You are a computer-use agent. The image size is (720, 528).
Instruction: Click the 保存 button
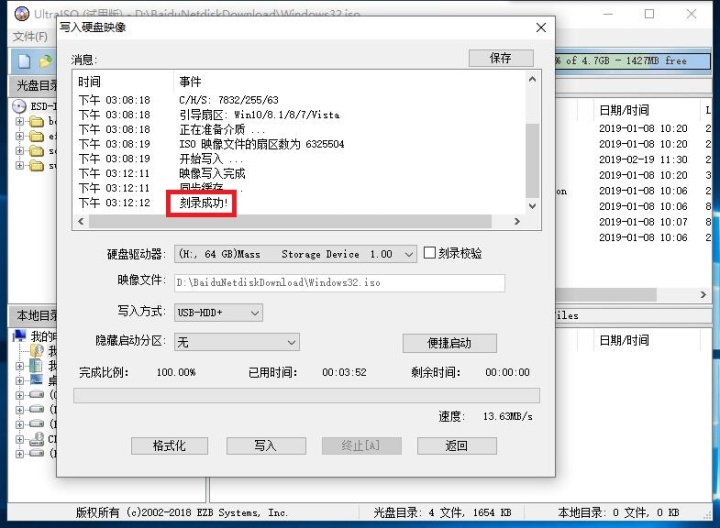pos(501,58)
